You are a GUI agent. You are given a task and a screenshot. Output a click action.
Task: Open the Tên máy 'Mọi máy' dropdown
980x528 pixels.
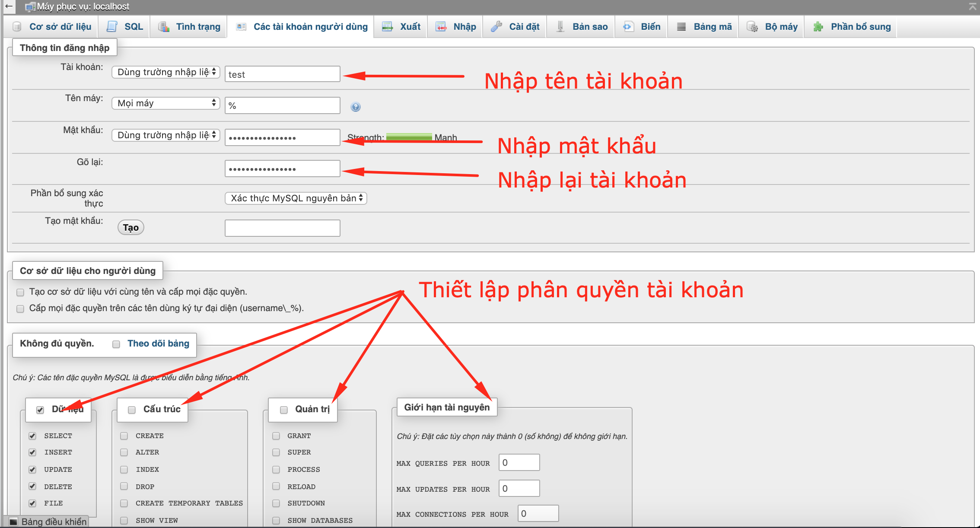coord(166,103)
